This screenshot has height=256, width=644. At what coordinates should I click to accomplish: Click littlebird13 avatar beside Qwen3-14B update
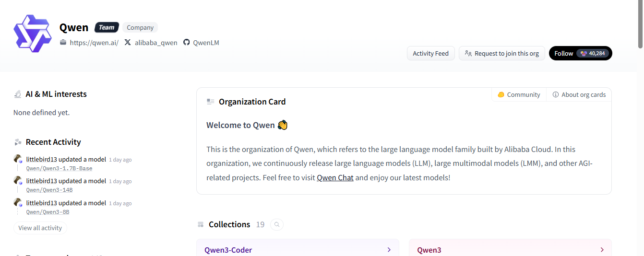click(18, 181)
